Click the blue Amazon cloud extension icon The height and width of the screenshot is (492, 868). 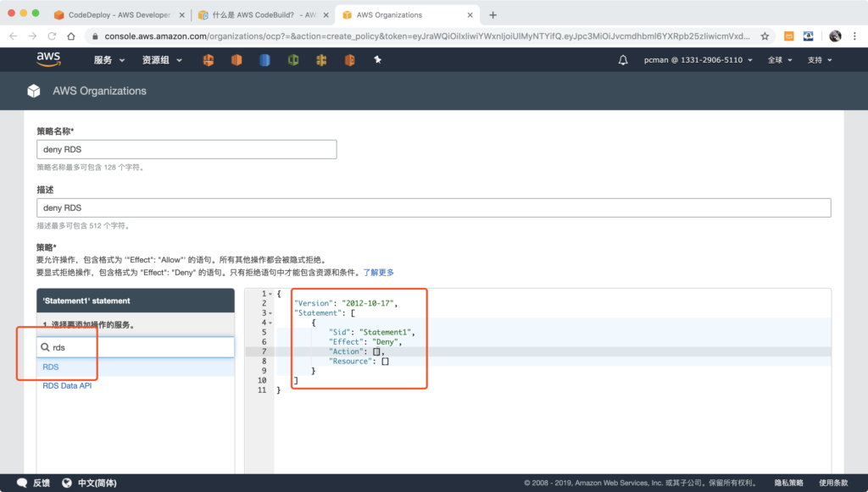coord(808,36)
